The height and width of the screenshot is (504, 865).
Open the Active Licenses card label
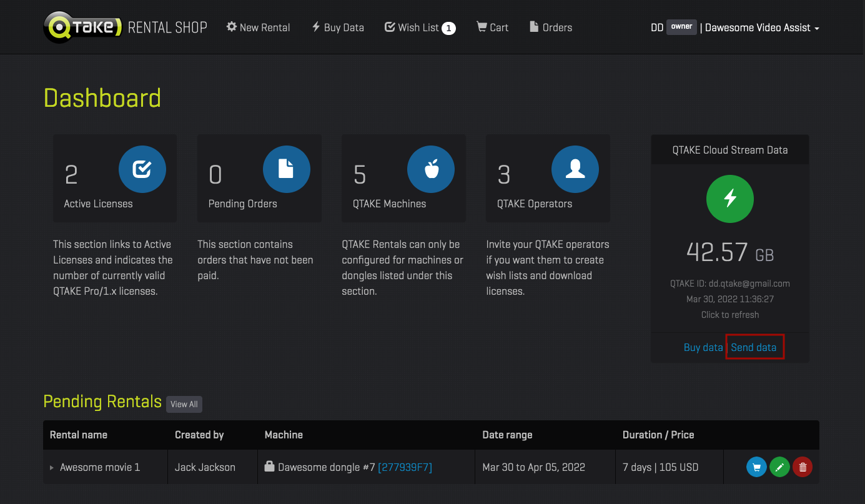tap(98, 204)
